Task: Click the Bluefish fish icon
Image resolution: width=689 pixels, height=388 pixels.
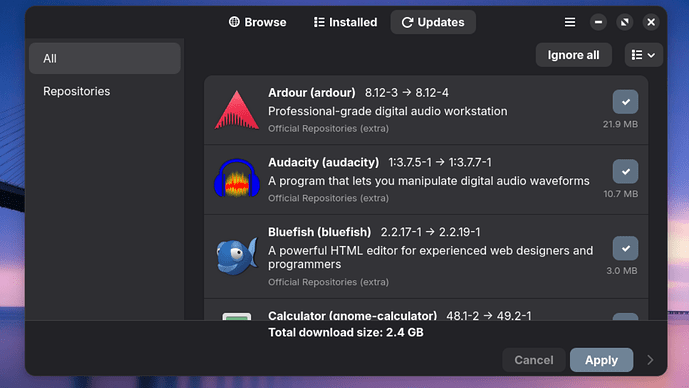Action: [x=237, y=256]
